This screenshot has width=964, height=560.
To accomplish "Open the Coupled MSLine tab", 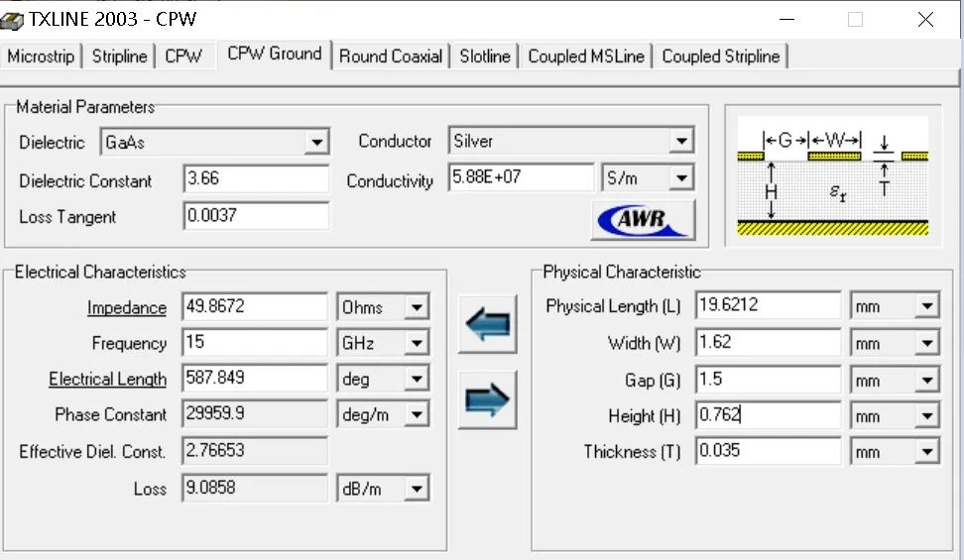I will (x=586, y=56).
